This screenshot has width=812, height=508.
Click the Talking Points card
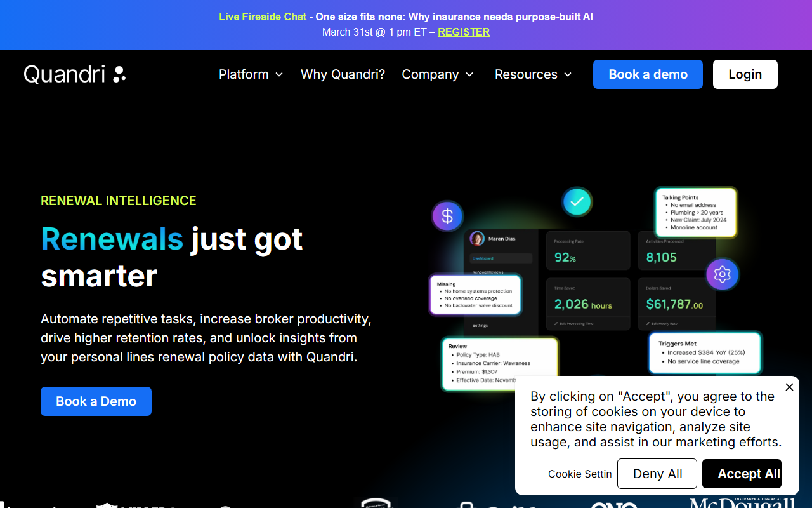[696, 212]
